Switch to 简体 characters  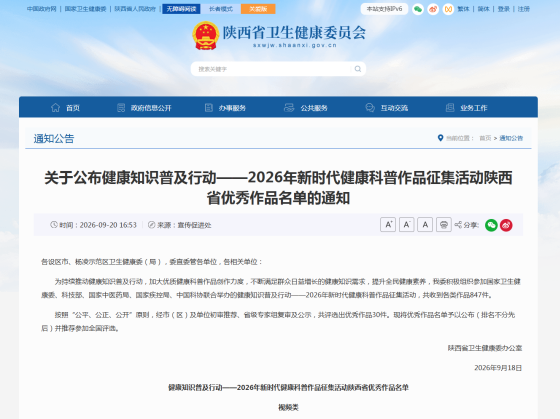tap(484, 9)
